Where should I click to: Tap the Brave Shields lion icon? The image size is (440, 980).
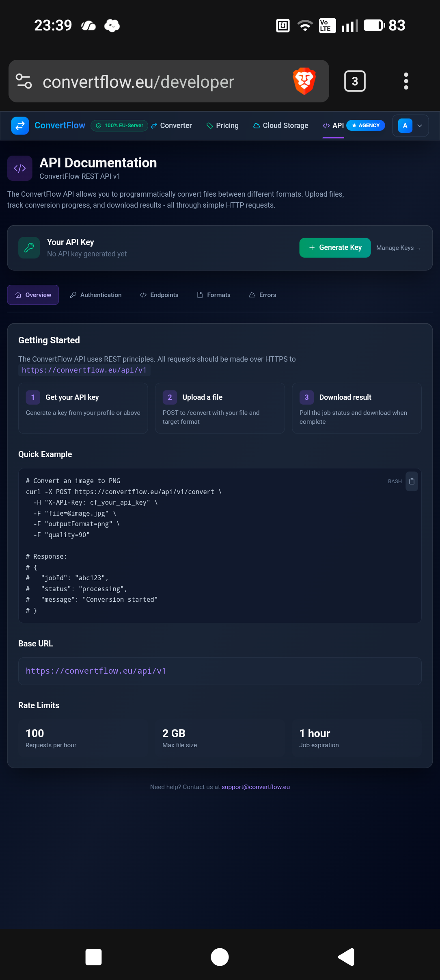point(304,81)
